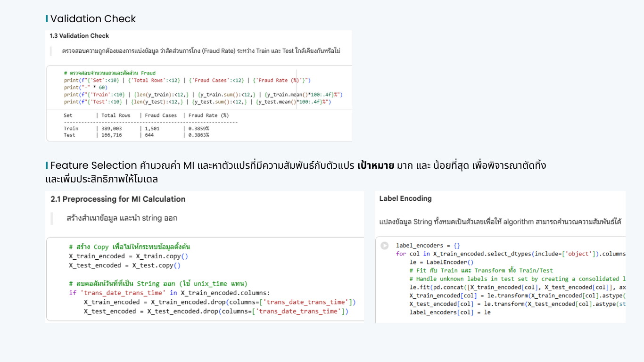This screenshot has width=644, height=362.
Task: Click the '2.1 Preprocessing for MI Calculation' heading
Action: (x=118, y=199)
